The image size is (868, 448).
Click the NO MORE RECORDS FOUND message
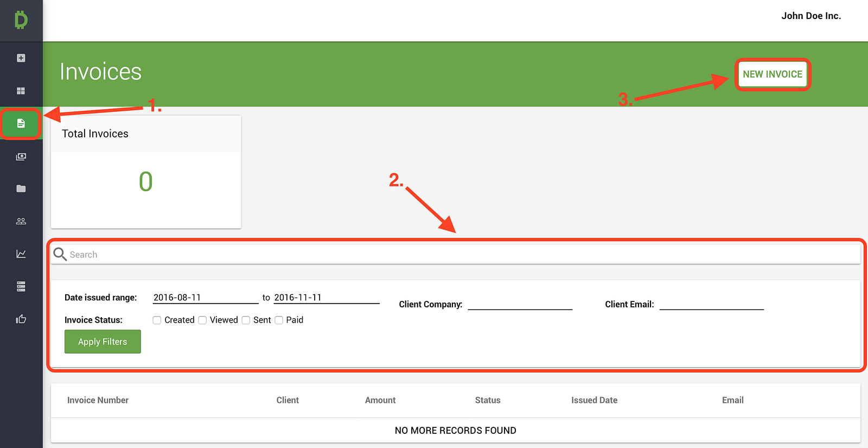tap(456, 431)
